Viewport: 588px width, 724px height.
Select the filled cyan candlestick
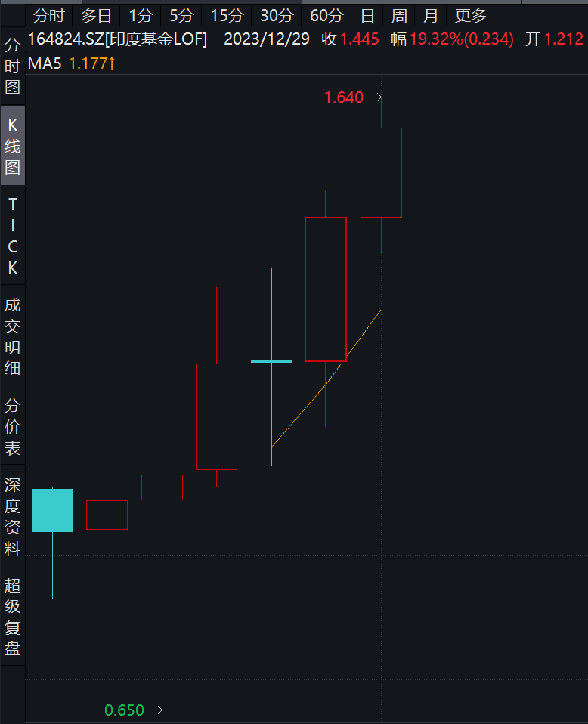coord(53,510)
